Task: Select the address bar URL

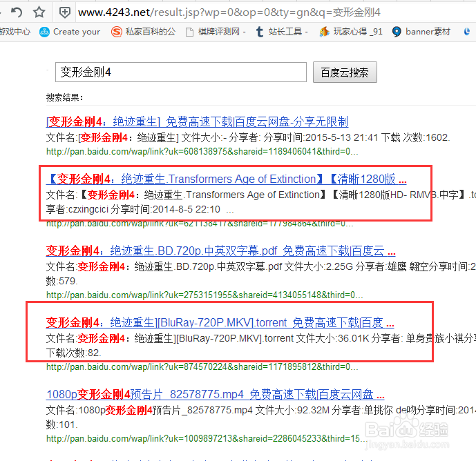Action: click(x=229, y=12)
